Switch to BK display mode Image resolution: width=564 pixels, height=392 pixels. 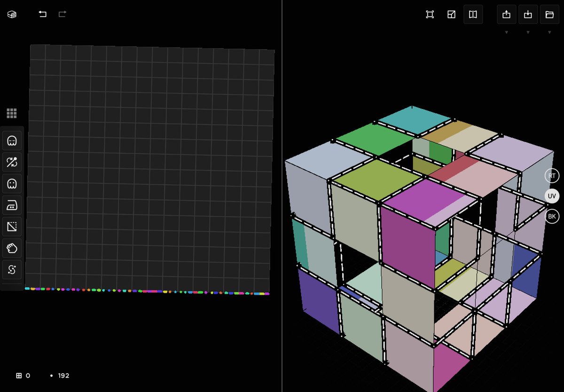[552, 216]
